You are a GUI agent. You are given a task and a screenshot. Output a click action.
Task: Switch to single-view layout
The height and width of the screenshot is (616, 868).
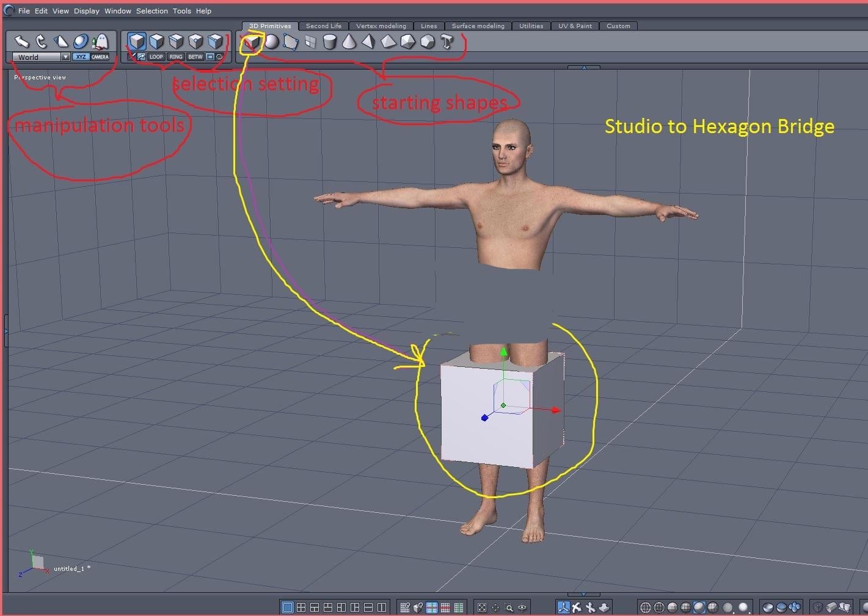(287, 607)
